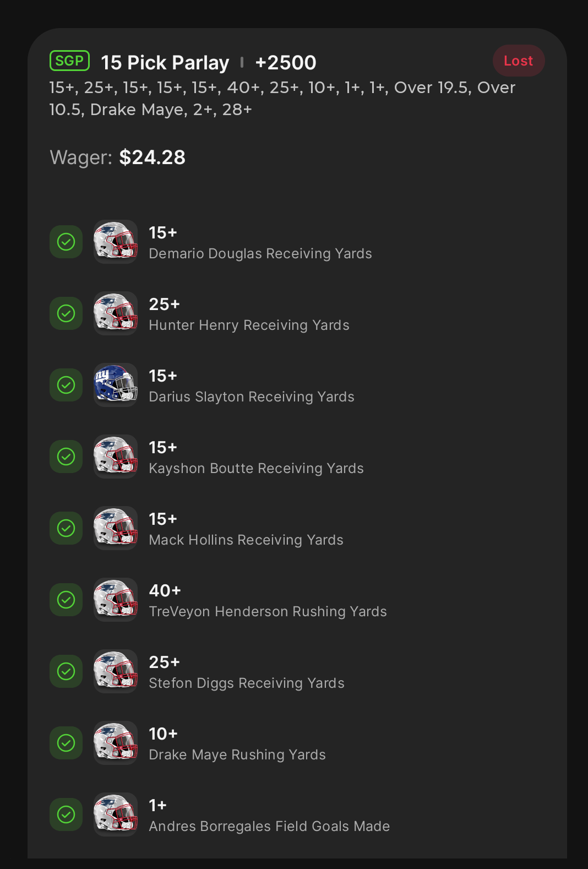
Task: Open the 15 Pick Parlay title
Action: pos(165,63)
